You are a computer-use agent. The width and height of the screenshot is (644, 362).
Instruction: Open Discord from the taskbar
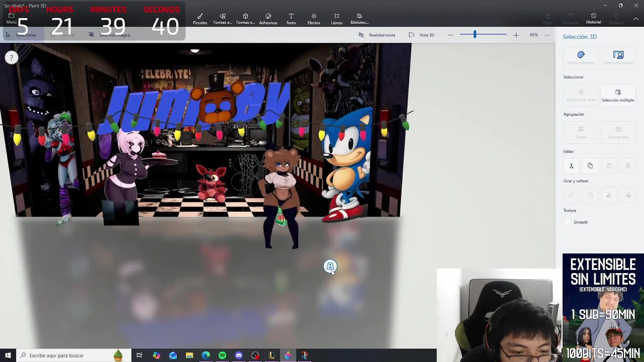238,355
